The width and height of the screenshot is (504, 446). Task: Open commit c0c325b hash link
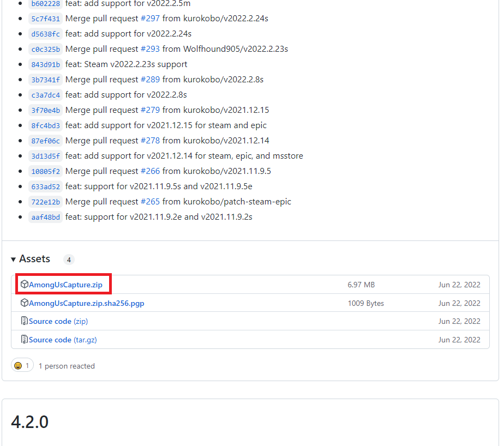coord(45,49)
